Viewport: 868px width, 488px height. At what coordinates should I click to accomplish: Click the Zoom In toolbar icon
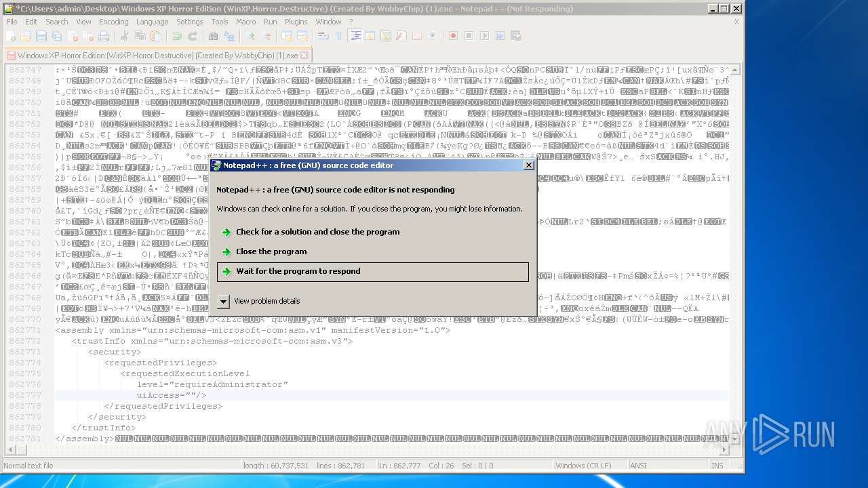250,36
